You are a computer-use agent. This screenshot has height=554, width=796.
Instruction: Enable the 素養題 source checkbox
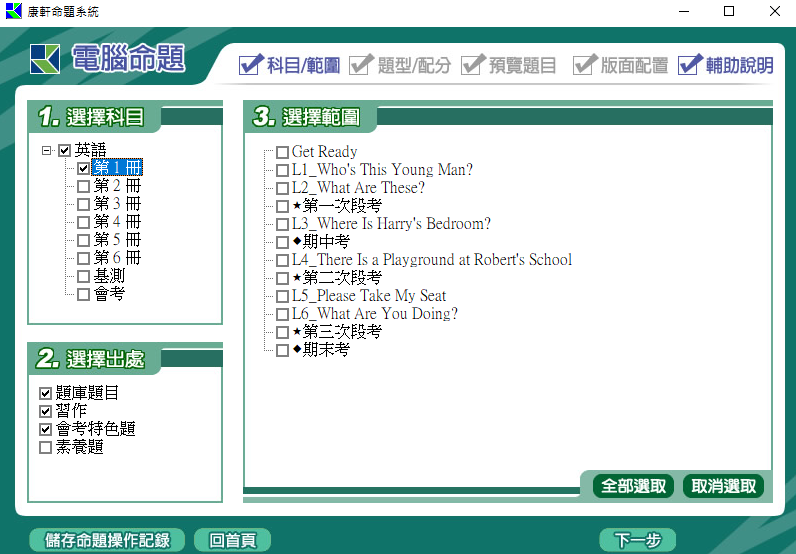pos(45,447)
